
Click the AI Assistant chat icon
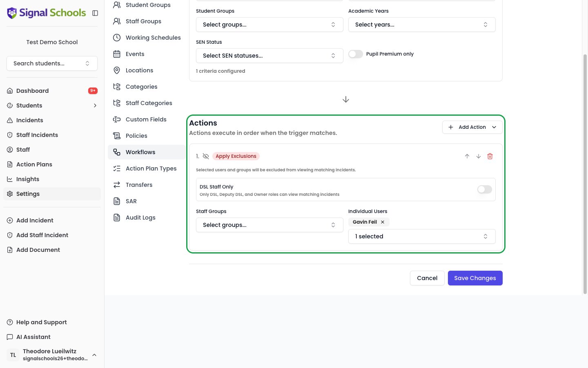tap(10, 337)
